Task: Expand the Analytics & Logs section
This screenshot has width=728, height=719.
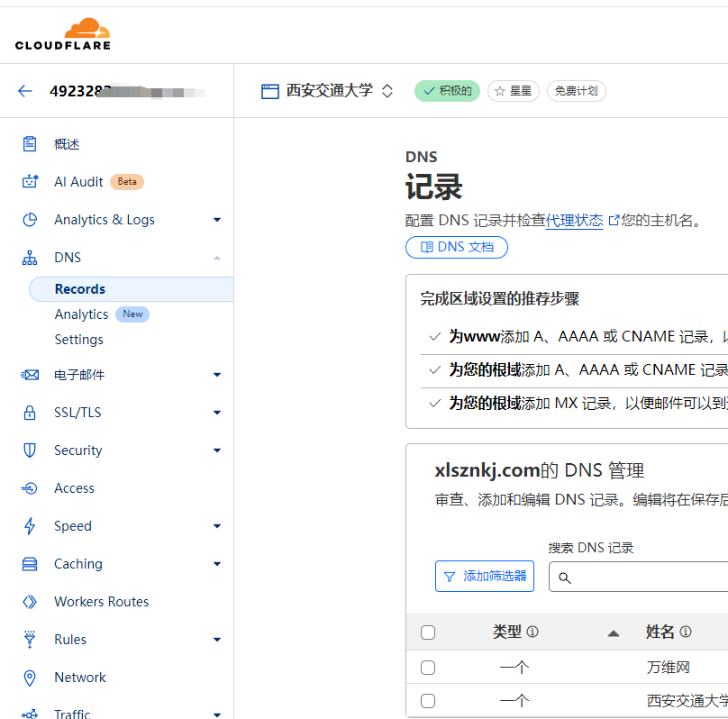Action: (x=217, y=220)
